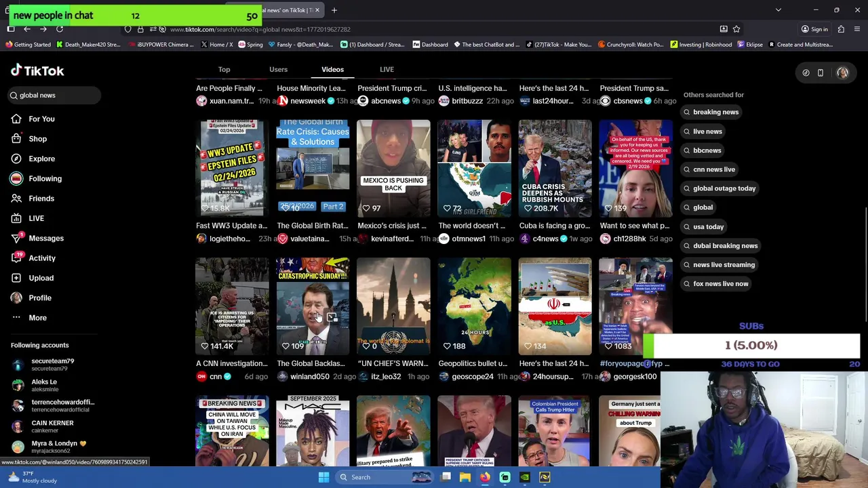Click the circular app icon beside phone icon

(x=806, y=73)
